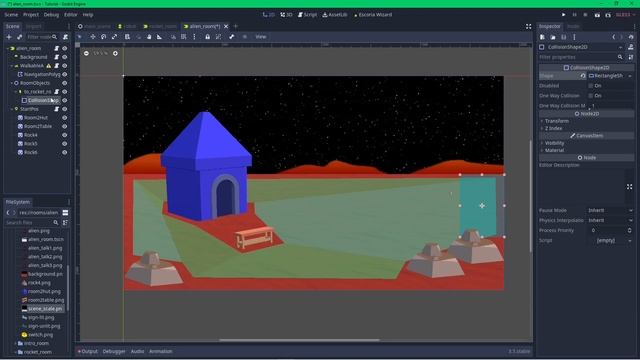Viewport: 640px width, 360px height.
Task: Stop the running scene
Action: tap(585, 15)
